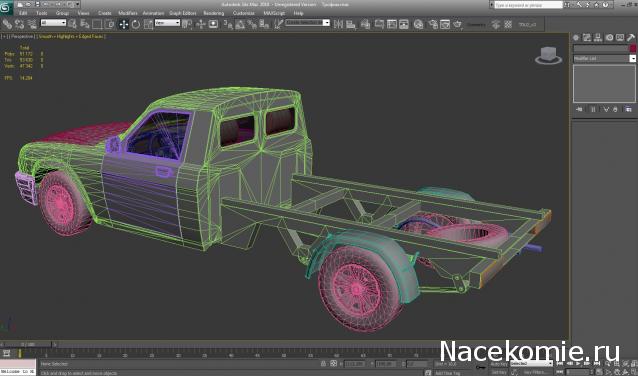Click the Key Filters button
The width and height of the screenshot is (638, 376).
point(532,372)
